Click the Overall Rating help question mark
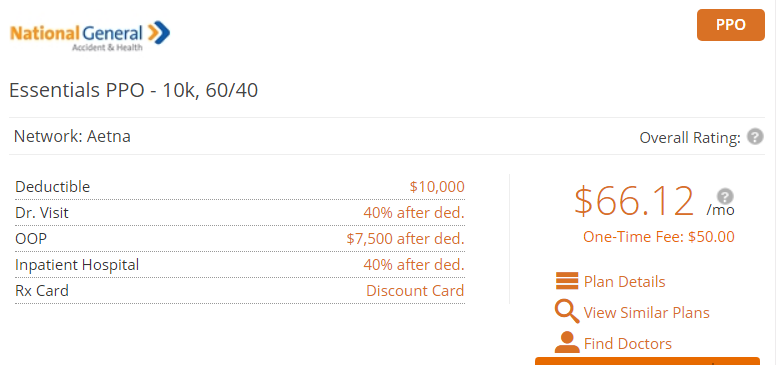Screen dimensions: 782x365 coord(755,136)
